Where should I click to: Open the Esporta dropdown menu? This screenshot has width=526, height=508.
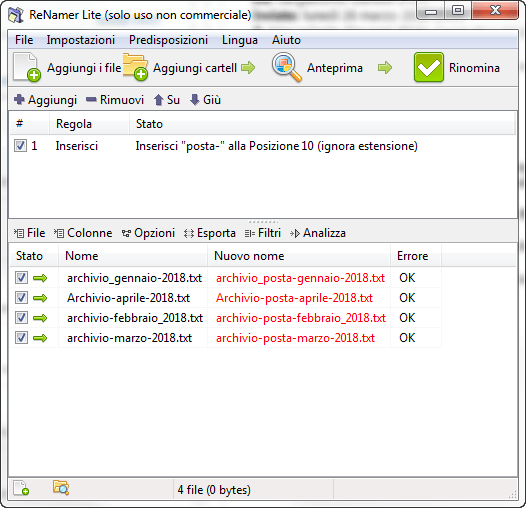point(210,233)
